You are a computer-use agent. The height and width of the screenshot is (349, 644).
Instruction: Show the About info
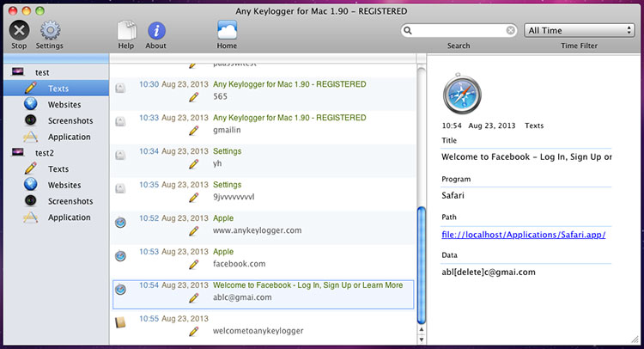(x=156, y=31)
